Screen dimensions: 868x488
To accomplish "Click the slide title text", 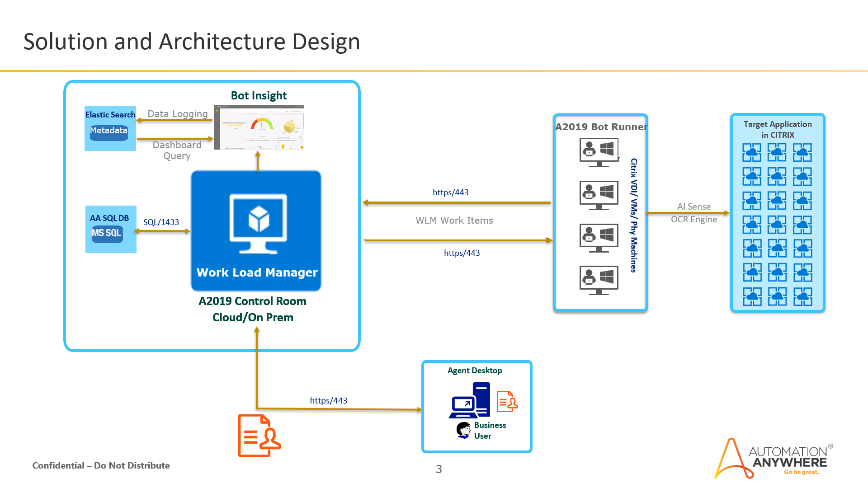I will [192, 42].
